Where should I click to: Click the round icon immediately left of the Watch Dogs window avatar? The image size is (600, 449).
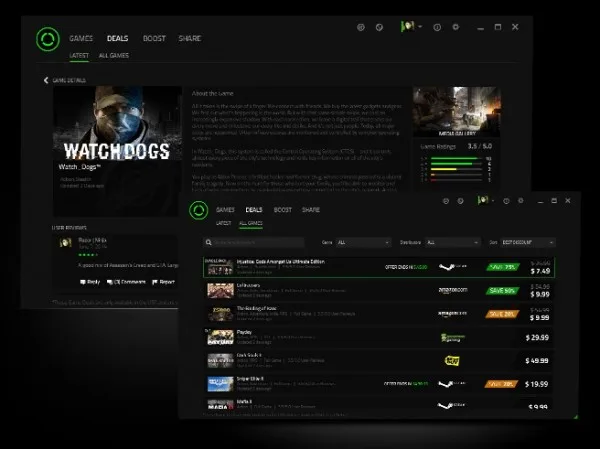(379, 27)
